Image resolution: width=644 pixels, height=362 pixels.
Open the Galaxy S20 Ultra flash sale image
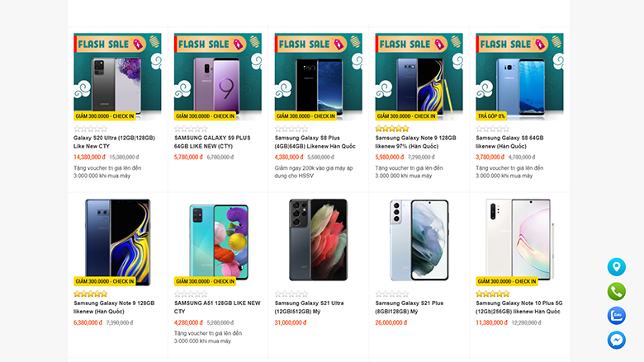117,77
